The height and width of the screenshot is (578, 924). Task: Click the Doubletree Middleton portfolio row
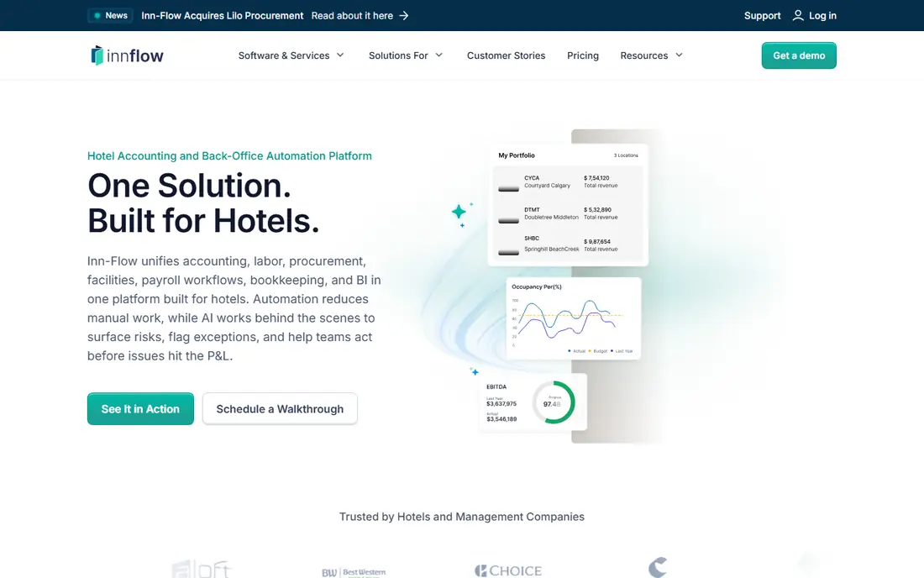568,214
